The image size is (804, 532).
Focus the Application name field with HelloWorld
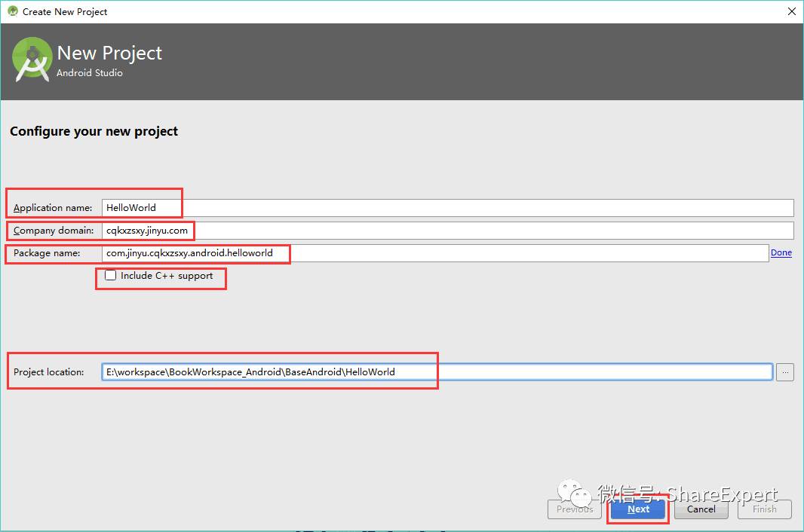[448, 207]
